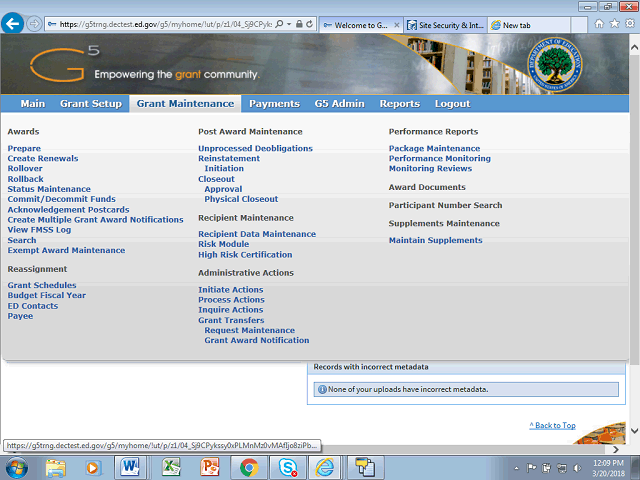Open the Grant Setup menu

(91, 104)
